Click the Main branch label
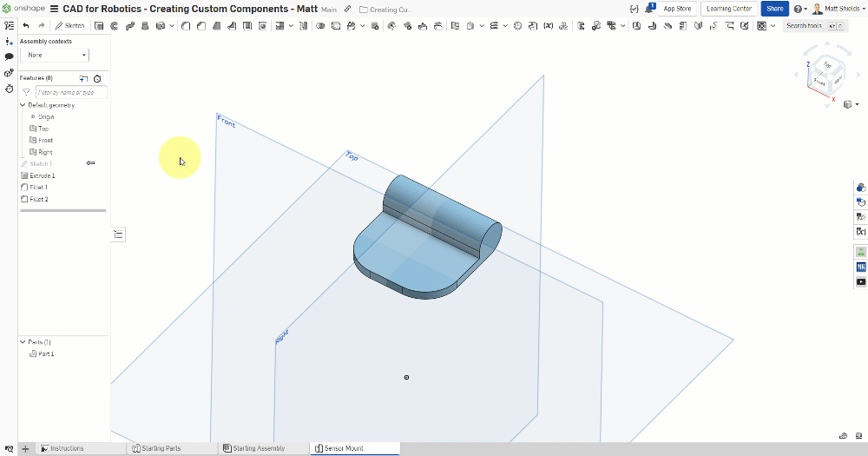This screenshot has height=456, width=868. point(329,10)
